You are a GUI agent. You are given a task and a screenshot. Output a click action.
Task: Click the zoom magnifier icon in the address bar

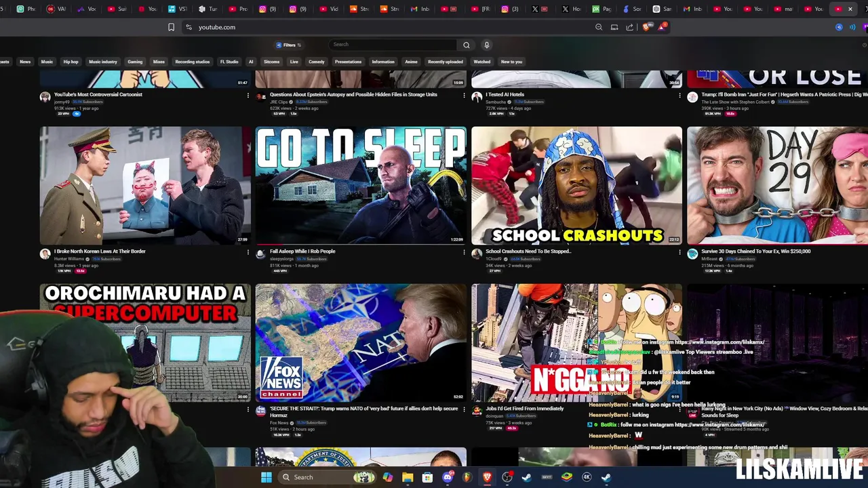click(x=599, y=27)
